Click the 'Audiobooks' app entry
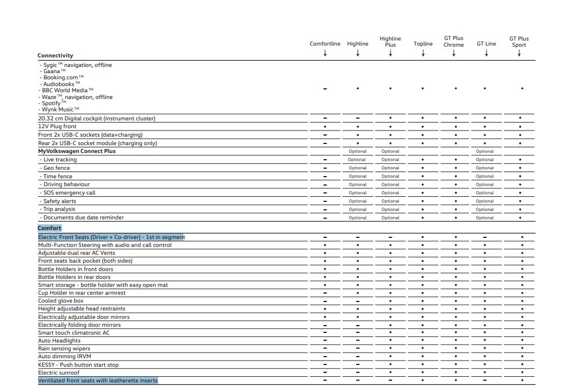 point(60,84)
